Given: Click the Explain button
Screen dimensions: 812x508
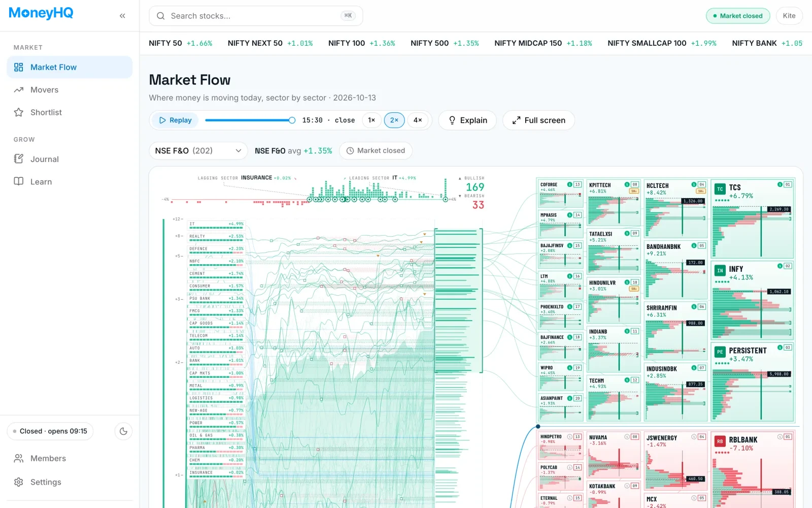Looking at the screenshot, I should (467, 120).
